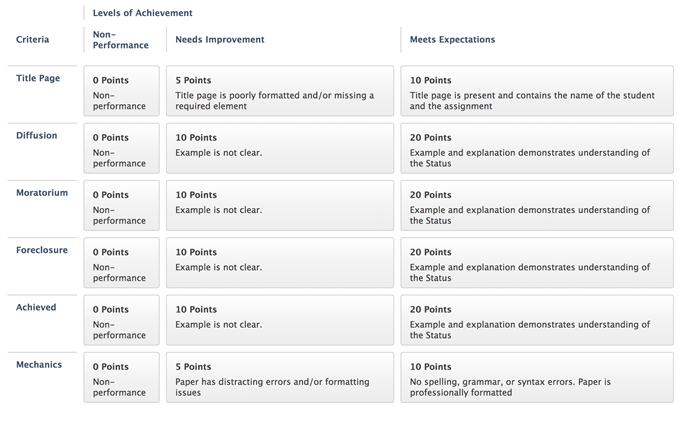
Task: Select 0 Points Non-performance for Title Page
Action: (121, 92)
